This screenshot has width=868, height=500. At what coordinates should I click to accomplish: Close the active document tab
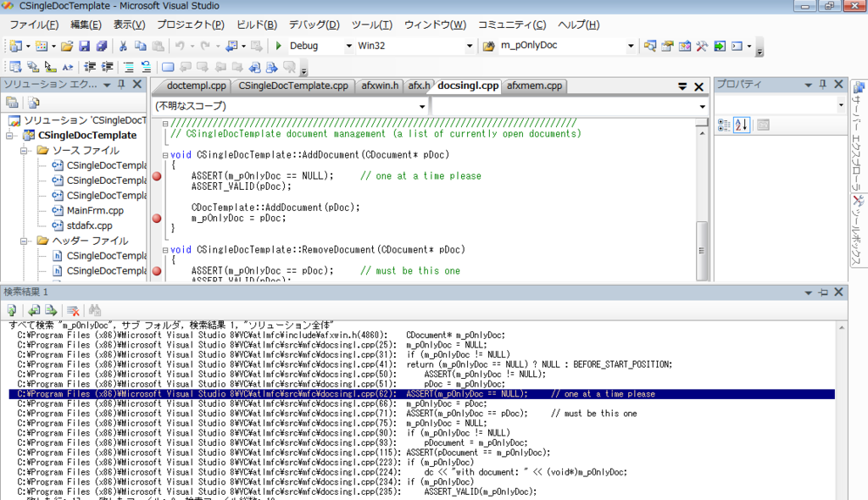(699, 86)
